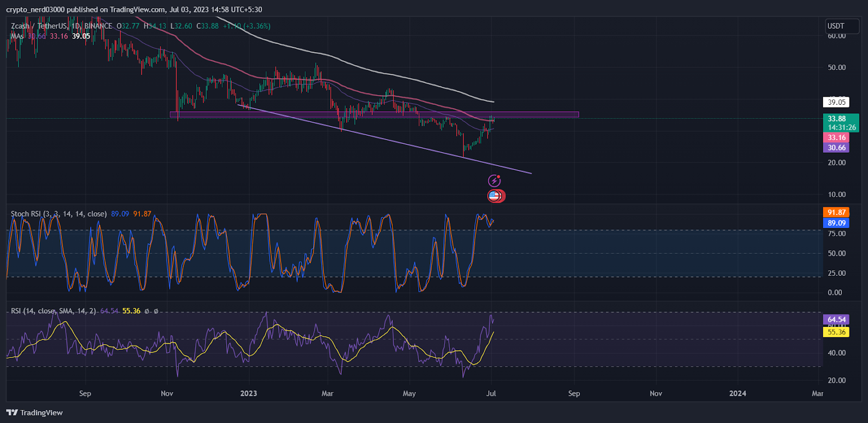Click the pink 33.16 MA price label
The image size is (868, 423).
[x=836, y=137]
